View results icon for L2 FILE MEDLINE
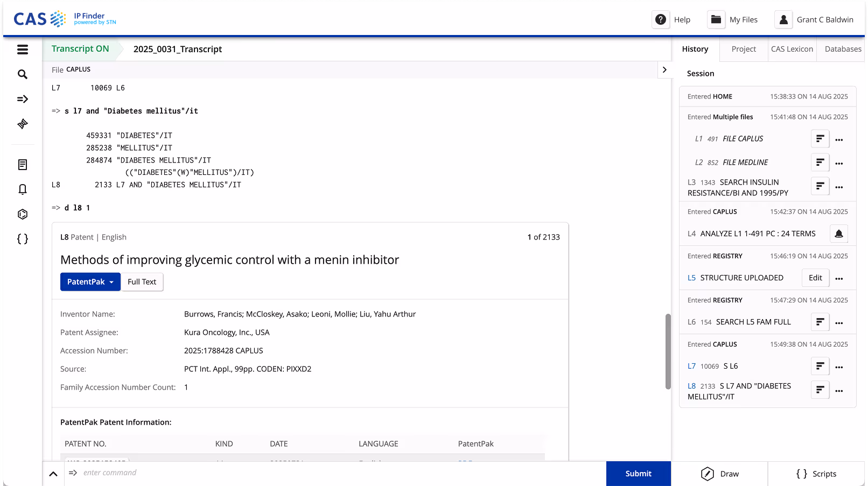Screen dimensions: 868x486 point(820,163)
